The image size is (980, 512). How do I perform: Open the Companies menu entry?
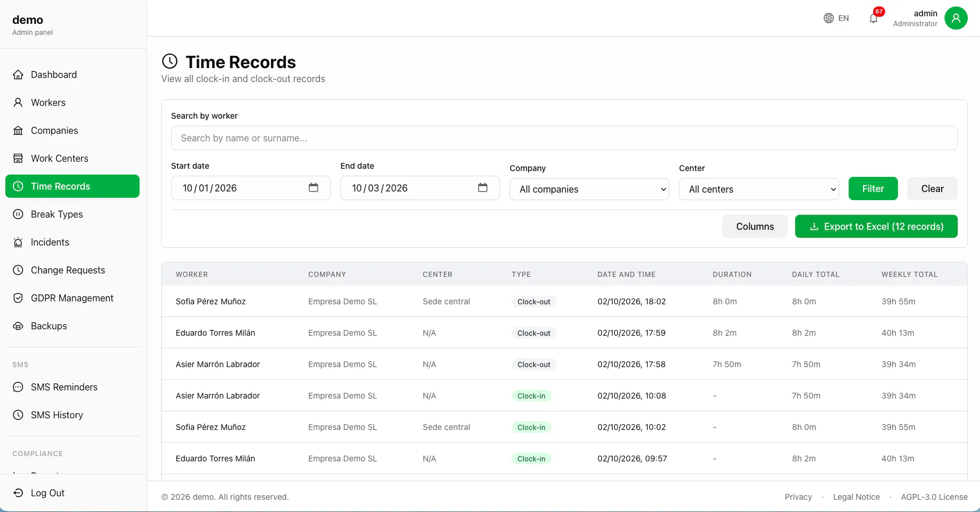[72, 130]
